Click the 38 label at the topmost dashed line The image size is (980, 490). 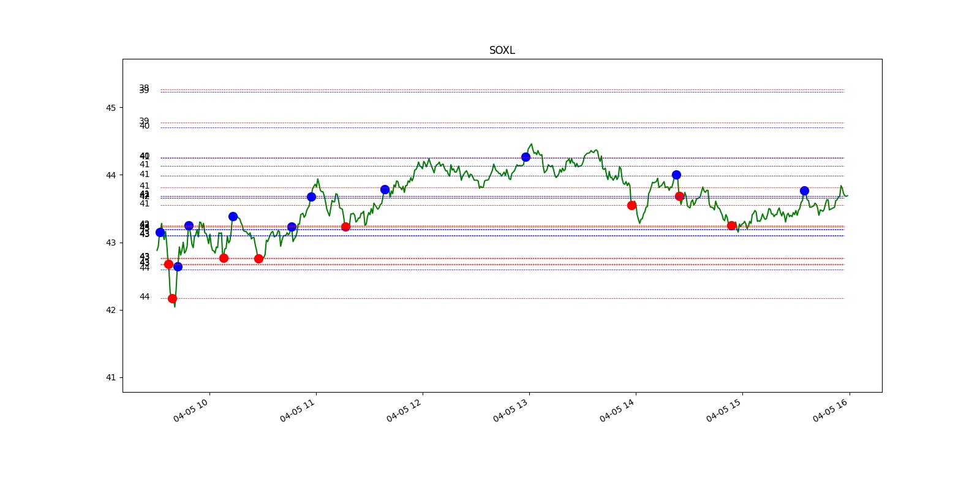(145, 88)
